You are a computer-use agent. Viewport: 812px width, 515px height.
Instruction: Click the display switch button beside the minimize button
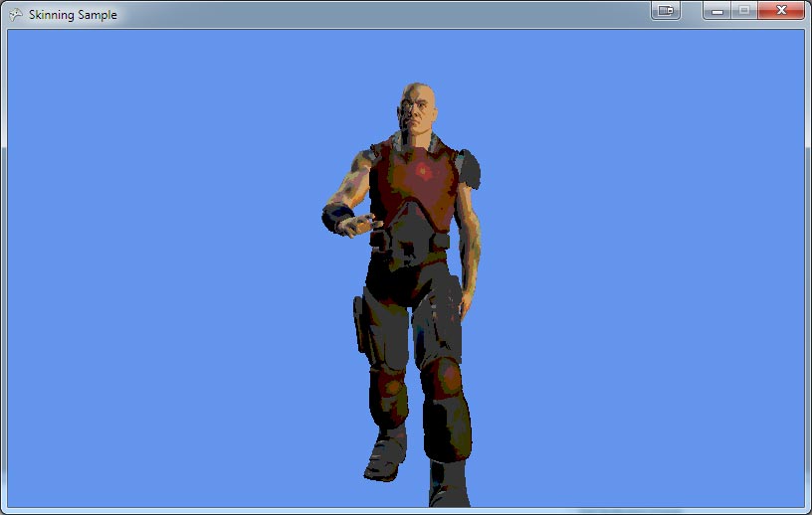click(666, 10)
